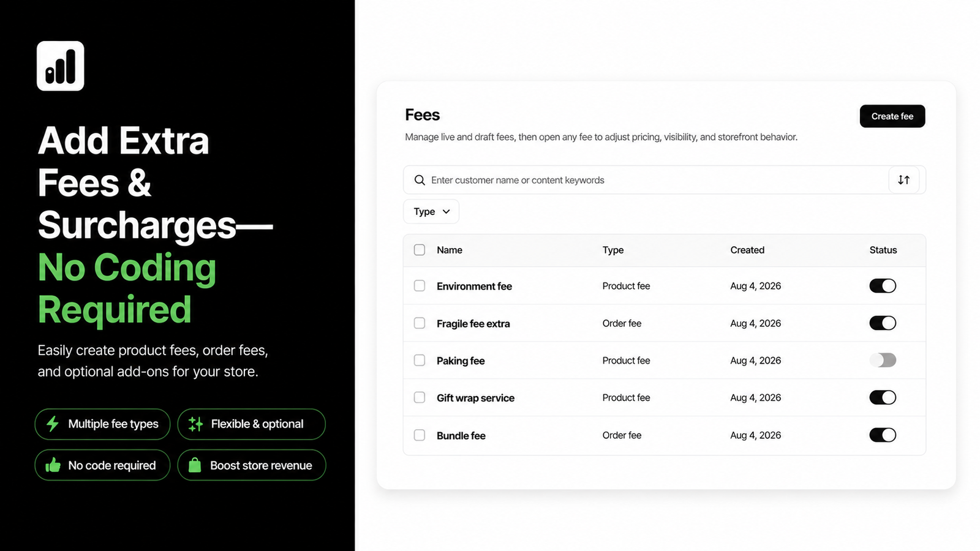Image resolution: width=980 pixels, height=551 pixels.
Task: Open the sort order arrows button
Action: pyautogui.click(x=904, y=180)
